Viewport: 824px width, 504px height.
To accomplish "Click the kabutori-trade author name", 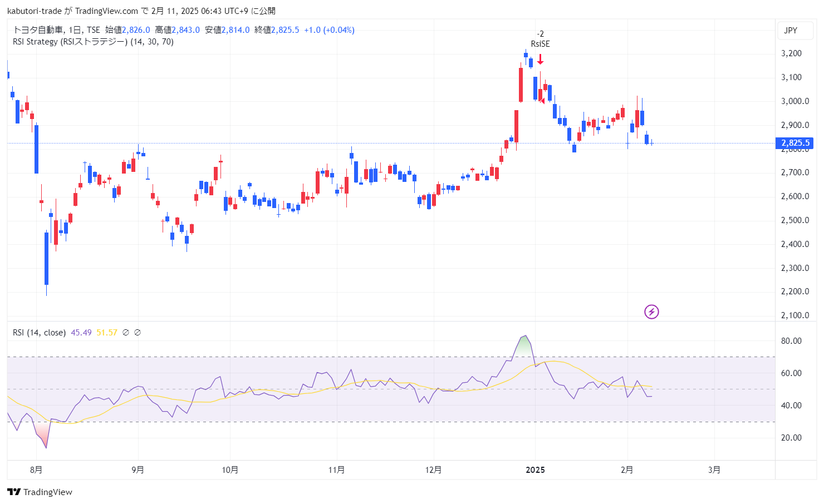I will 35,11.
